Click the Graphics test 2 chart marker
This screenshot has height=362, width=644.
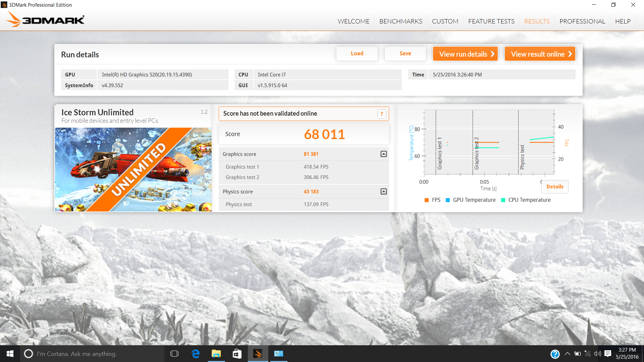(x=476, y=153)
